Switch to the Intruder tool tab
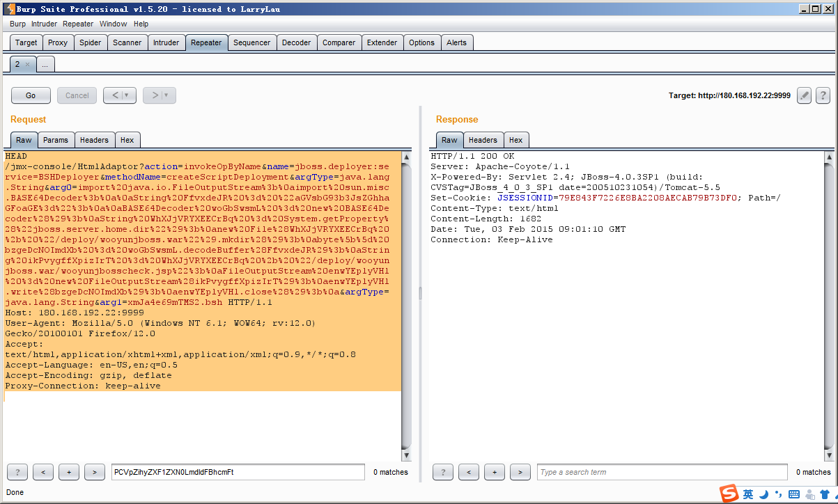 [166, 42]
